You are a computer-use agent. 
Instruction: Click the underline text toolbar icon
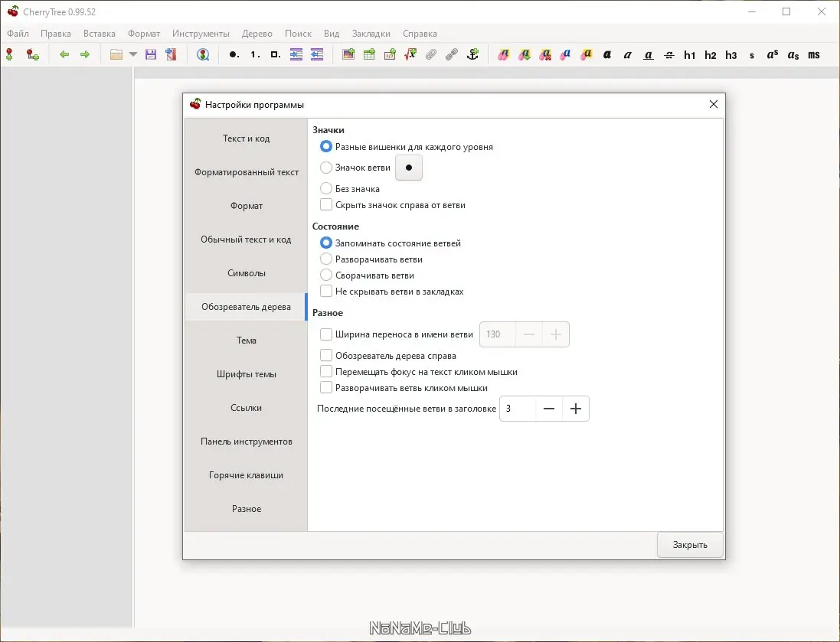tap(649, 54)
